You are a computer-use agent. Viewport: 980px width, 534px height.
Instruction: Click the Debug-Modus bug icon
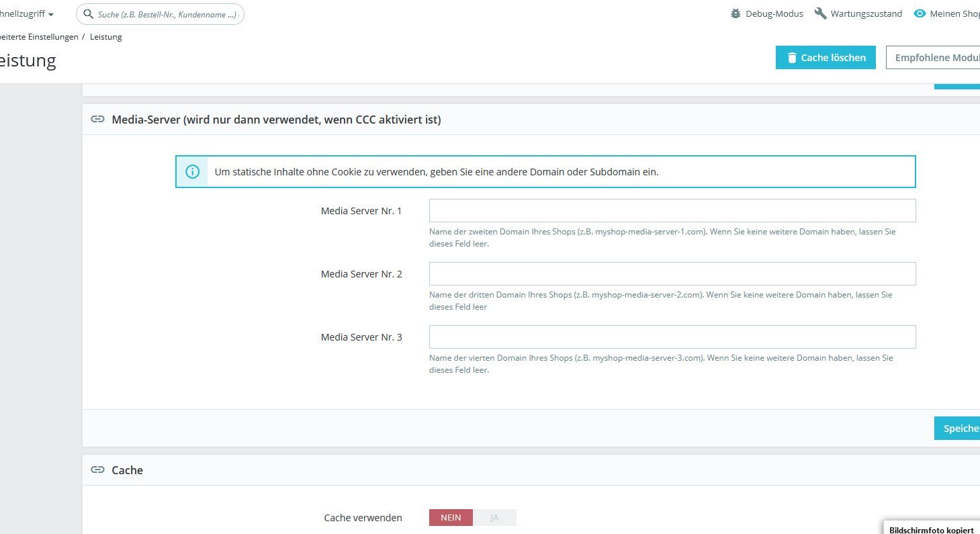point(736,13)
